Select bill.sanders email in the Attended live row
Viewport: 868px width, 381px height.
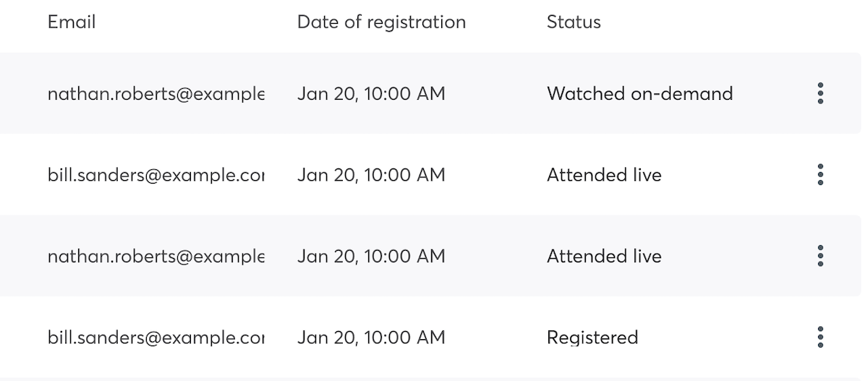click(x=156, y=174)
